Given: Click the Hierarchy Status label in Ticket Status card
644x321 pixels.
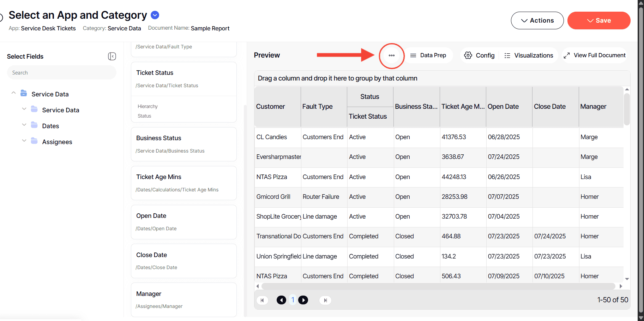Looking at the screenshot, I should point(148,111).
